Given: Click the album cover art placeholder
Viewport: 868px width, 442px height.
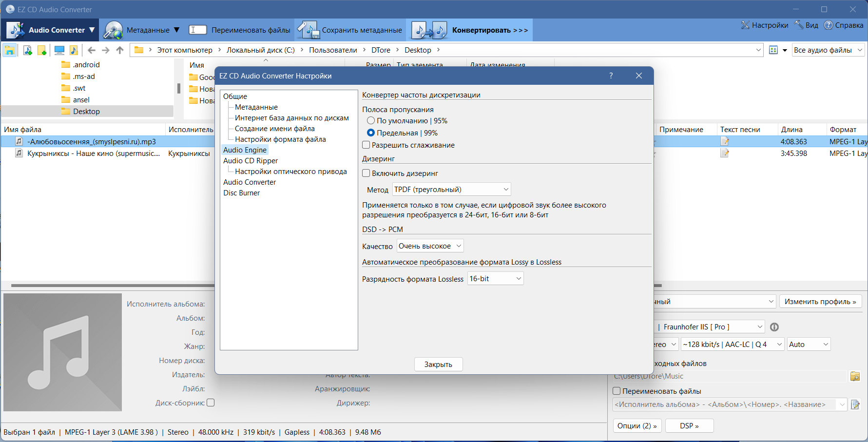Looking at the screenshot, I should point(62,352).
